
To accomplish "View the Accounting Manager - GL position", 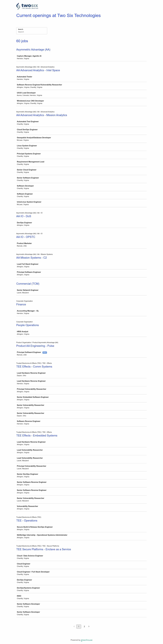I will [28, 311].
